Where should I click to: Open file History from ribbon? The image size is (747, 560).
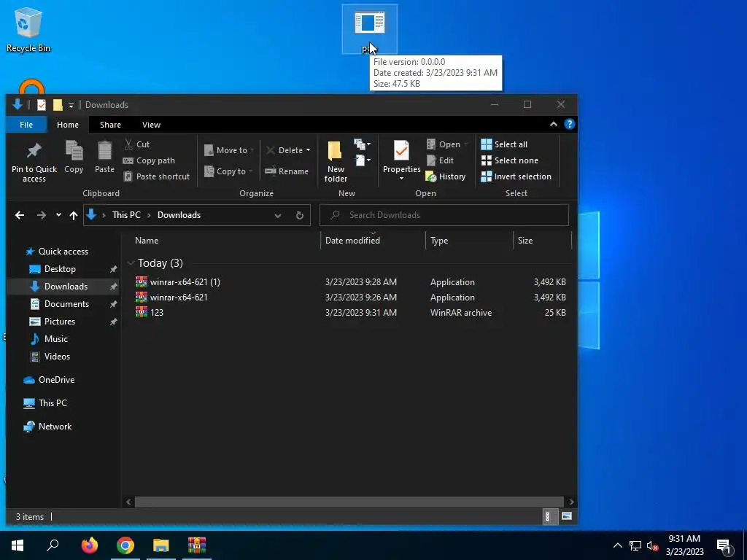tap(446, 176)
